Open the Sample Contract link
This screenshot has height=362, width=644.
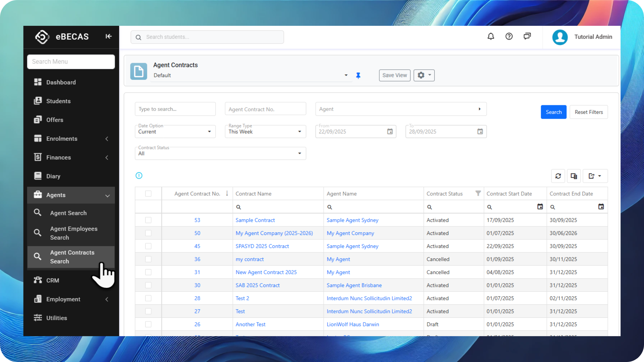[x=255, y=220]
